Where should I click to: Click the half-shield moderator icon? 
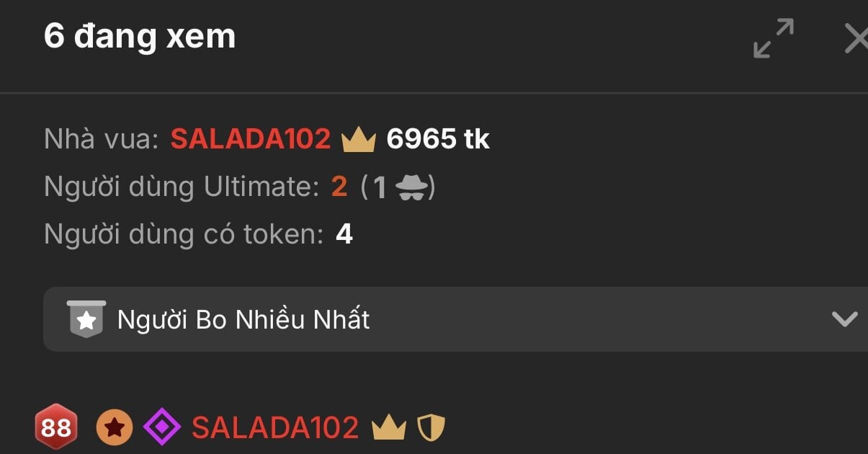pyautogui.click(x=431, y=428)
